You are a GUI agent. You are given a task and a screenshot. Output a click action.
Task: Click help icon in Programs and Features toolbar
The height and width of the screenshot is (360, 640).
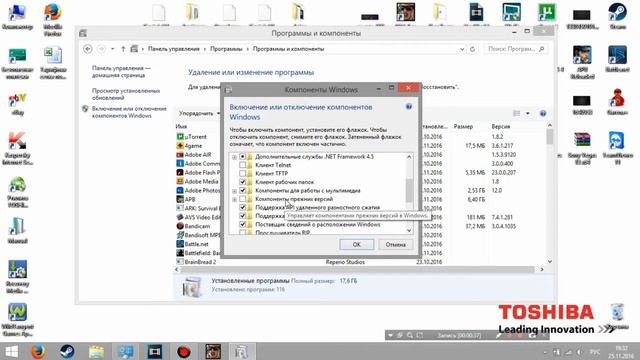[542, 113]
